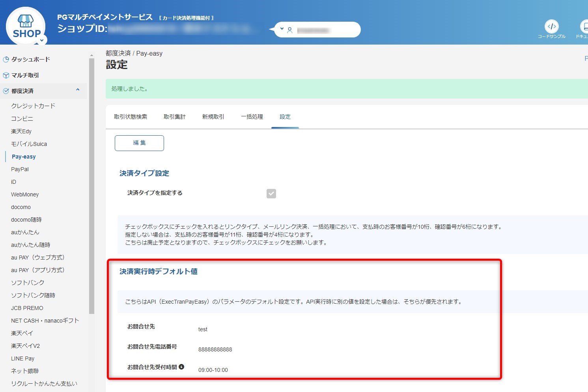
Task: Switch to the 一括処理 tab
Action: point(252,116)
